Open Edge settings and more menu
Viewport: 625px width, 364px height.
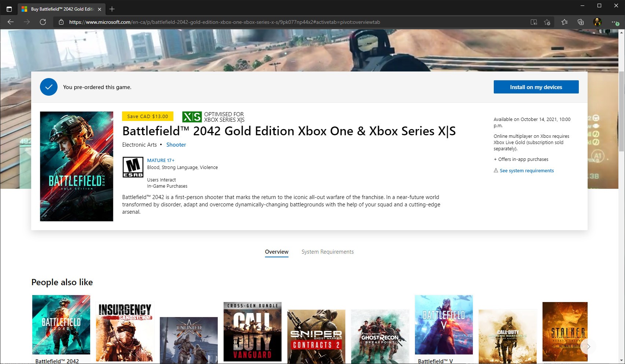coord(615,22)
